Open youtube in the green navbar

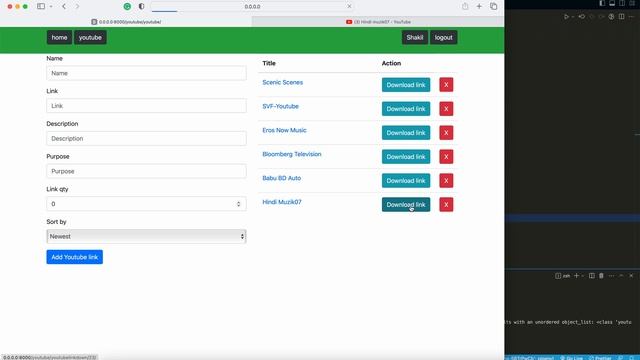coord(90,37)
